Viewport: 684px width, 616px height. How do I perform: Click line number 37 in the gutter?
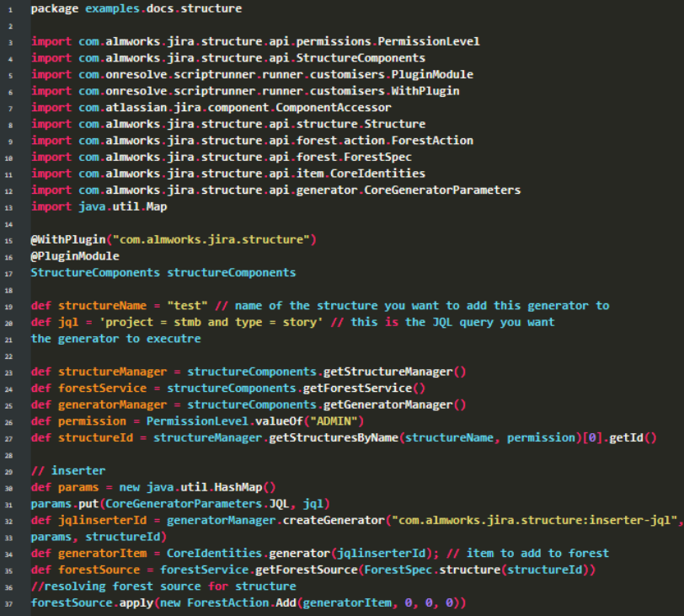coord(8,604)
